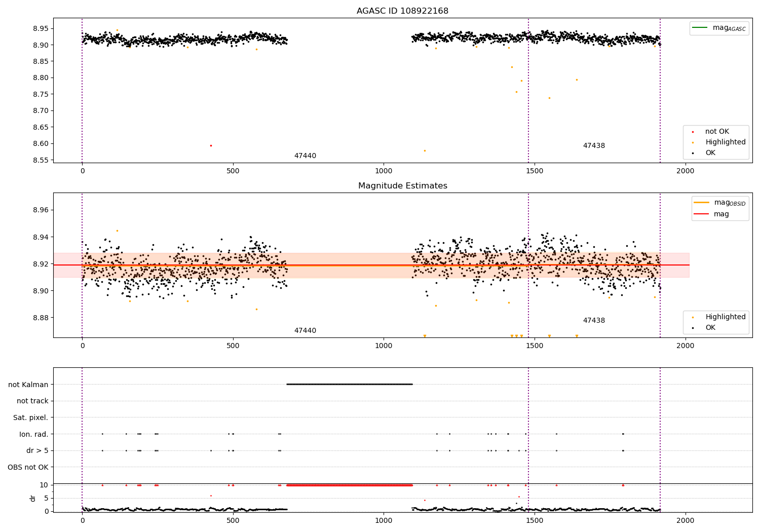Click the 'dr' axis label in bottom panel
The image size is (760, 532).
tap(33, 499)
